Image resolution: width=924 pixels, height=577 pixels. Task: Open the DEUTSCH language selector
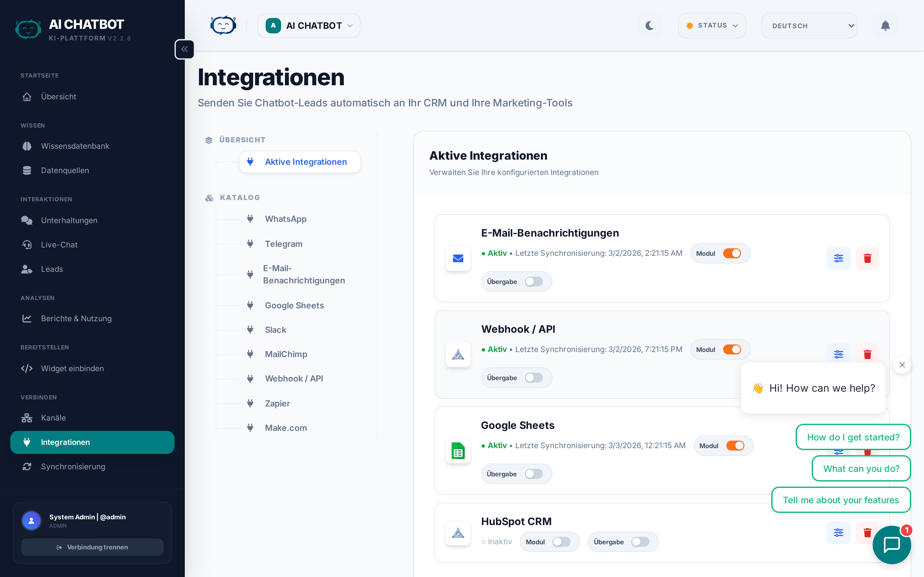(x=809, y=26)
